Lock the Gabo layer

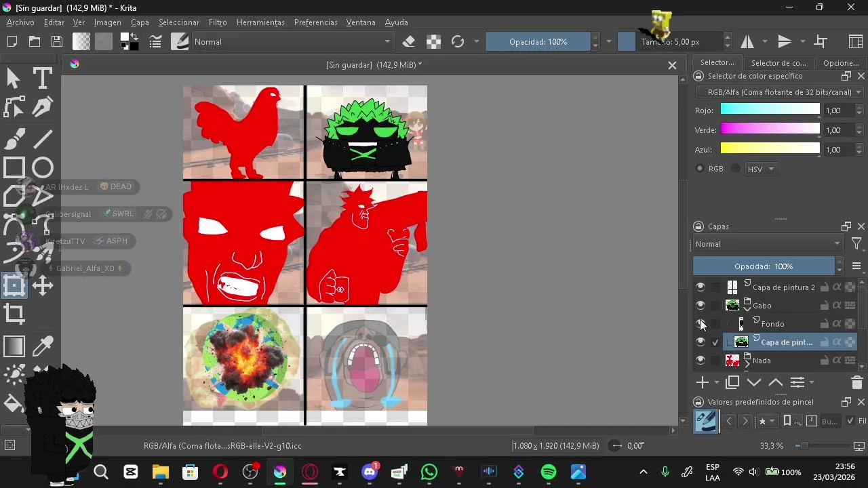[x=825, y=306]
